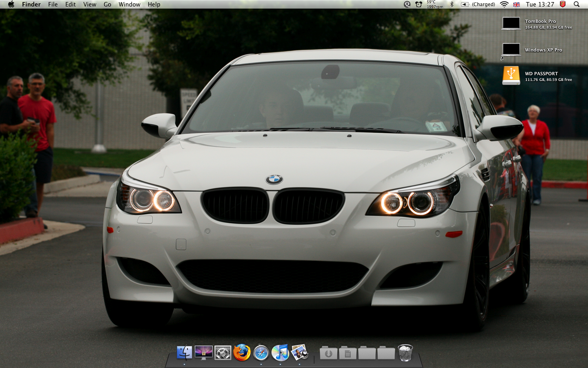Select the WD PASSPORT USB drive icon
The width and height of the screenshot is (588, 368).
(x=511, y=76)
